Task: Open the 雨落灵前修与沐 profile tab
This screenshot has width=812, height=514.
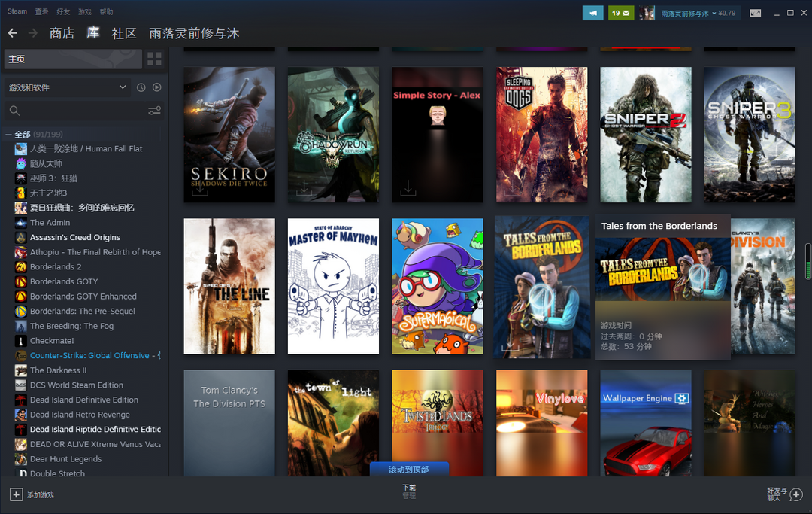Action: (194, 34)
